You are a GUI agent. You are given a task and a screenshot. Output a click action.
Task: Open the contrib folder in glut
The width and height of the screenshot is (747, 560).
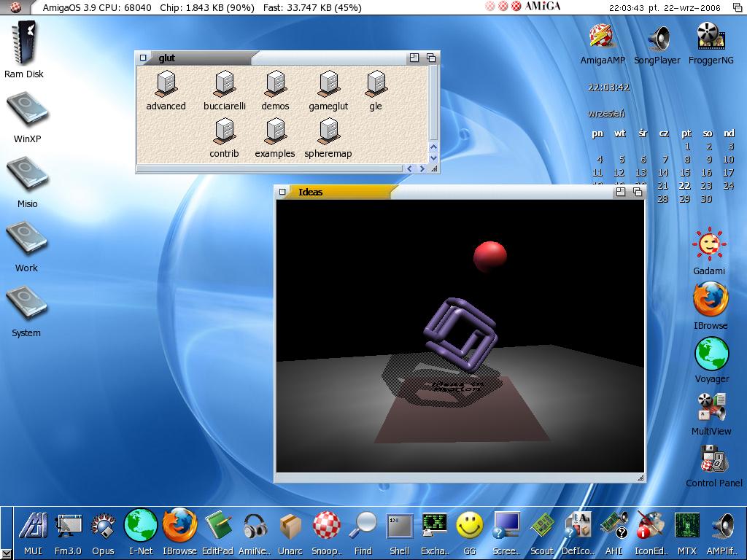pyautogui.click(x=225, y=131)
